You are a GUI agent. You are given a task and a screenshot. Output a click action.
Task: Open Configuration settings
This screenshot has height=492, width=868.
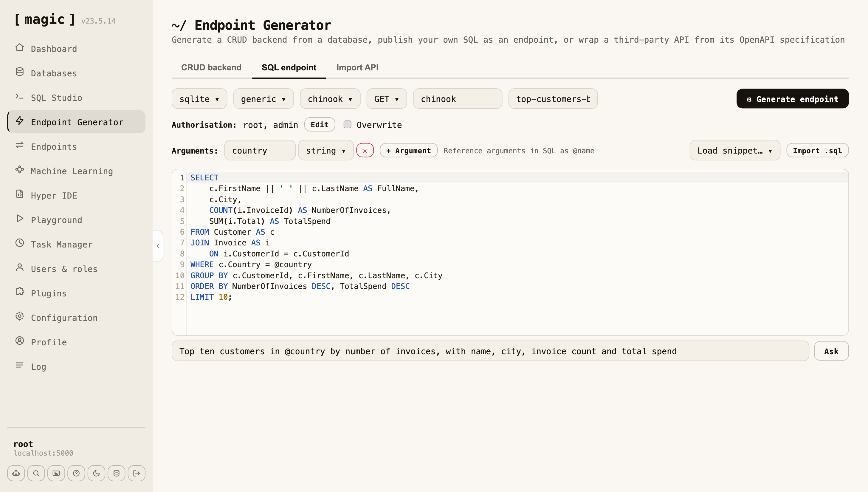coord(76,318)
